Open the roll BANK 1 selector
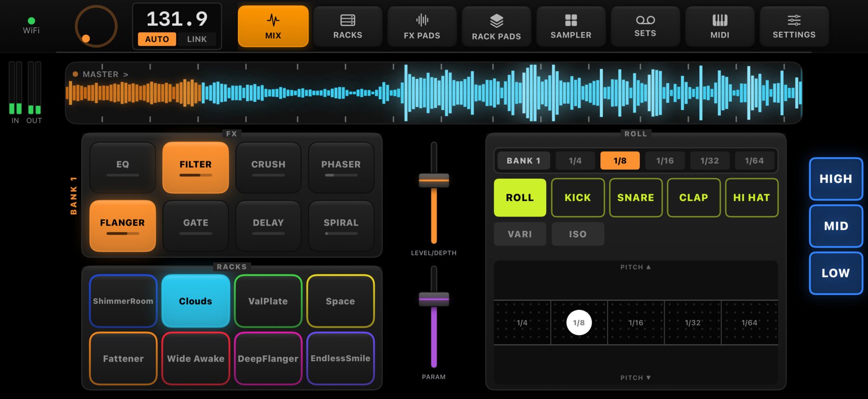 click(x=523, y=160)
